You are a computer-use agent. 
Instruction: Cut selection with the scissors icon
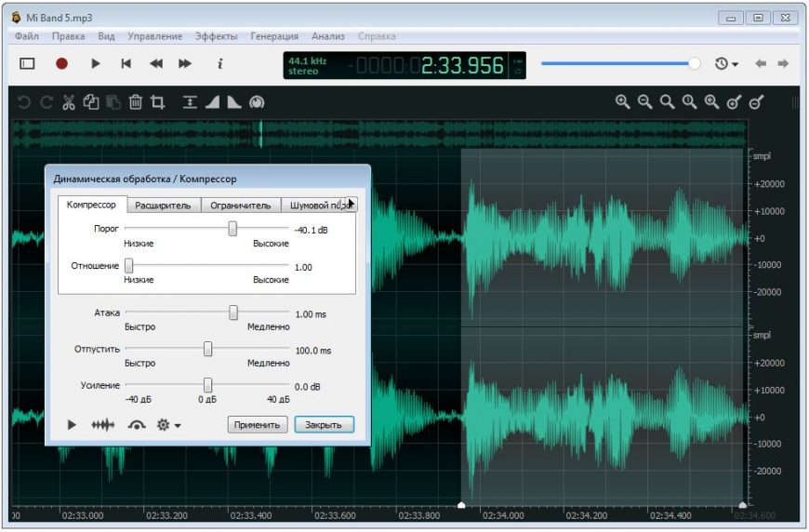click(69, 102)
